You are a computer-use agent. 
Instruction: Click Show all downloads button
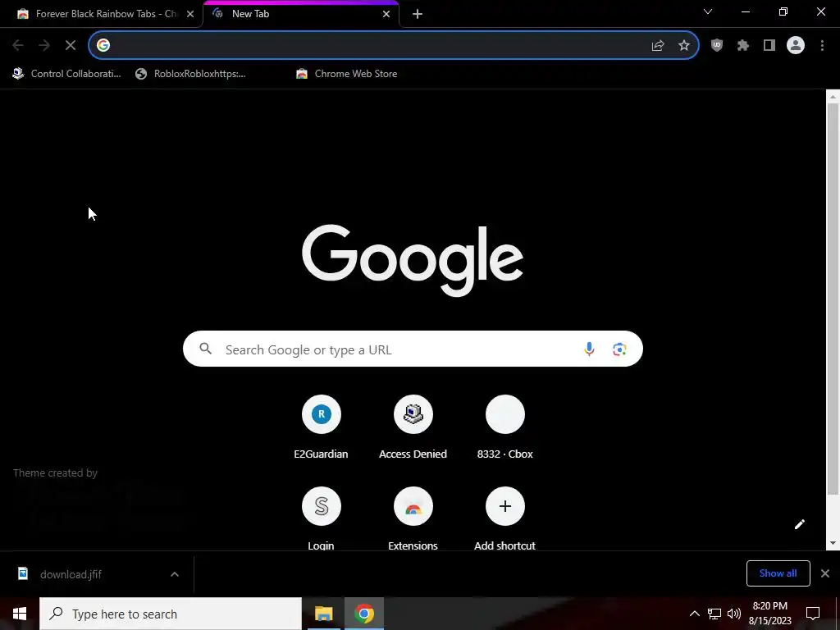click(778, 573)
